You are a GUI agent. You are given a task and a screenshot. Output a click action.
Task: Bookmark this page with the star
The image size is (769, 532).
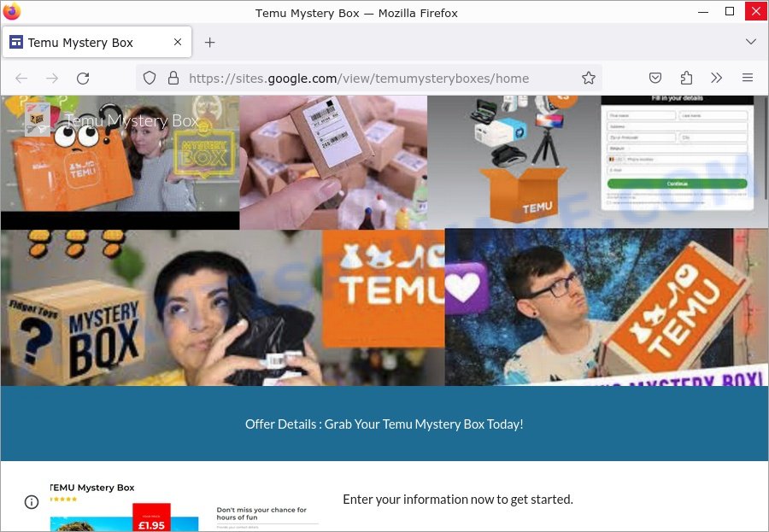coord(589,78)
